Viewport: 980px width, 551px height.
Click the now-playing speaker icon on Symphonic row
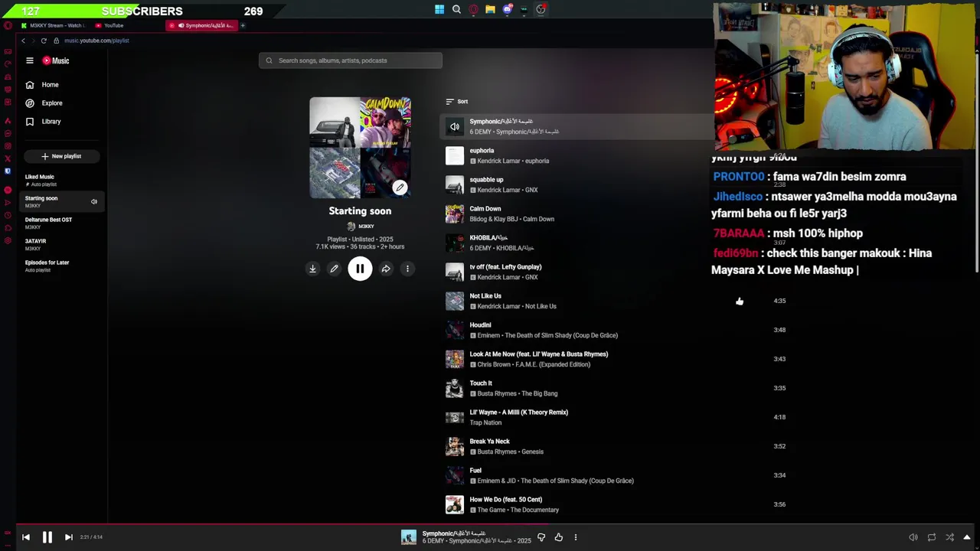(x=455, y=127)
